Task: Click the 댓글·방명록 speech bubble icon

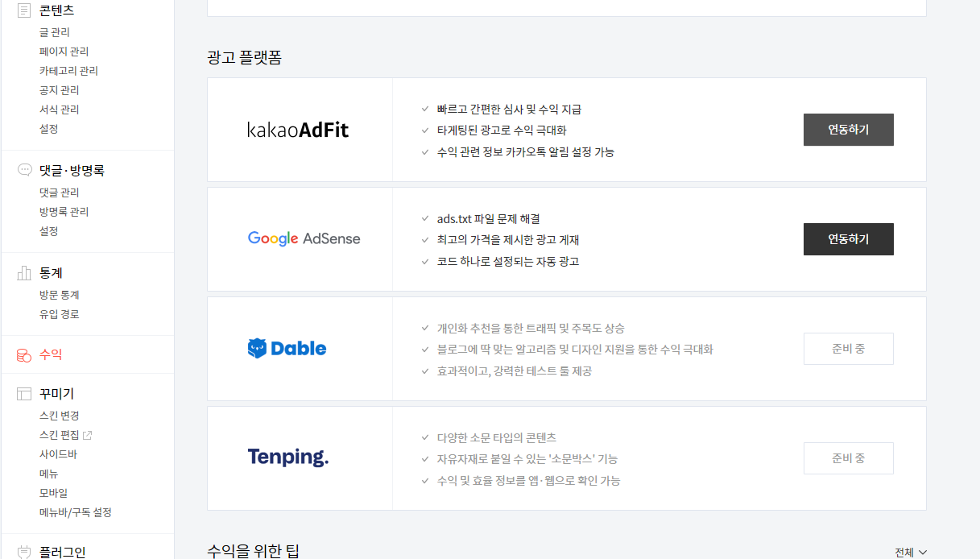Action: (24, 170)
